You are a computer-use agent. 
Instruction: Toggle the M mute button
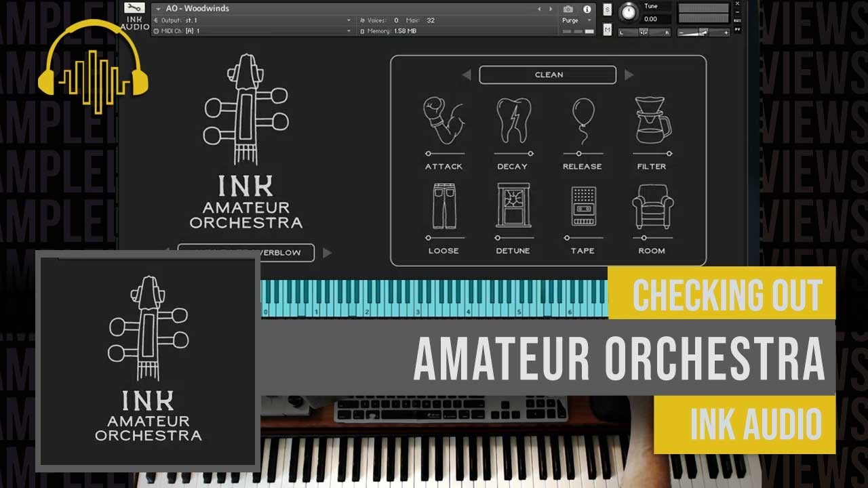(x=607, y=29)
